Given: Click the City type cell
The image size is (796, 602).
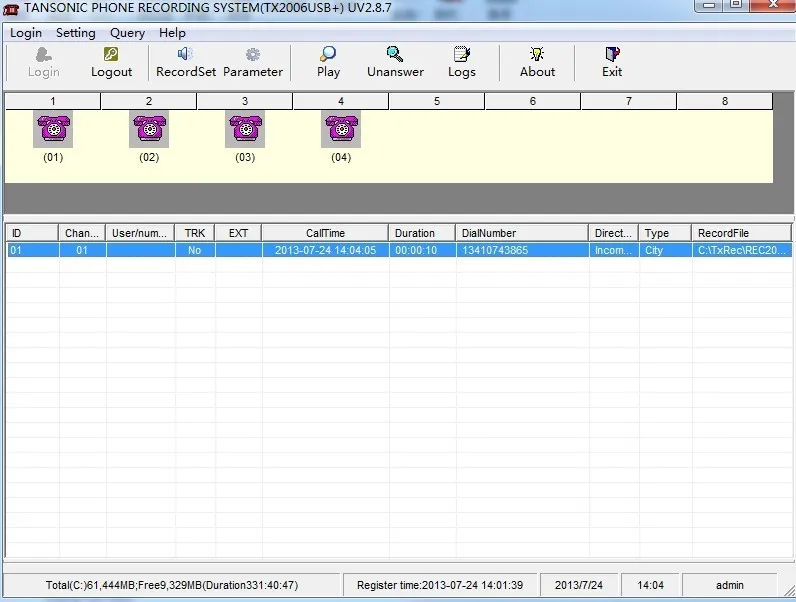Looking at the screenshot, I should [x=665, y=250].
